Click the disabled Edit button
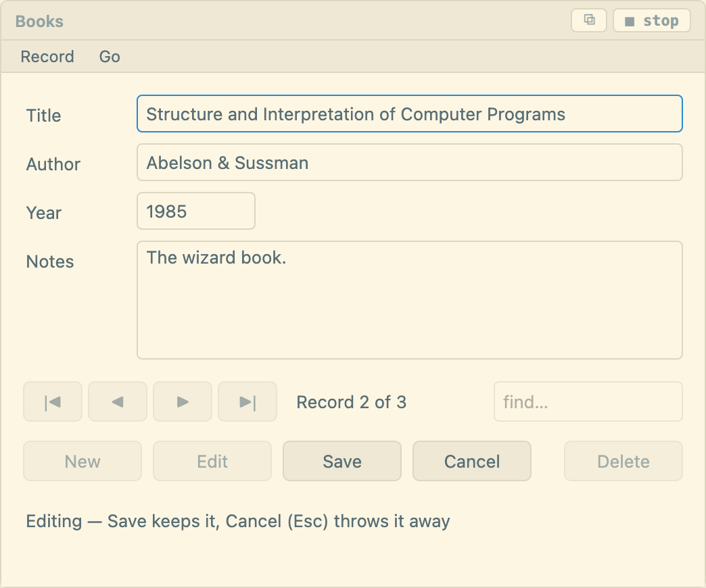The image size is (706, 588). tap(212, 461)
